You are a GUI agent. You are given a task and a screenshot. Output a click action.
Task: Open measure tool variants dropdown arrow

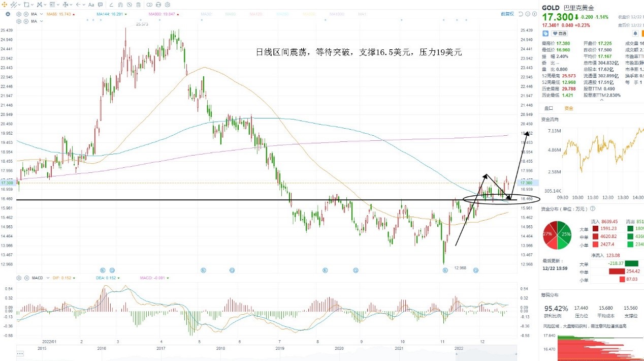pyautogui.click(x=71, y=5)
